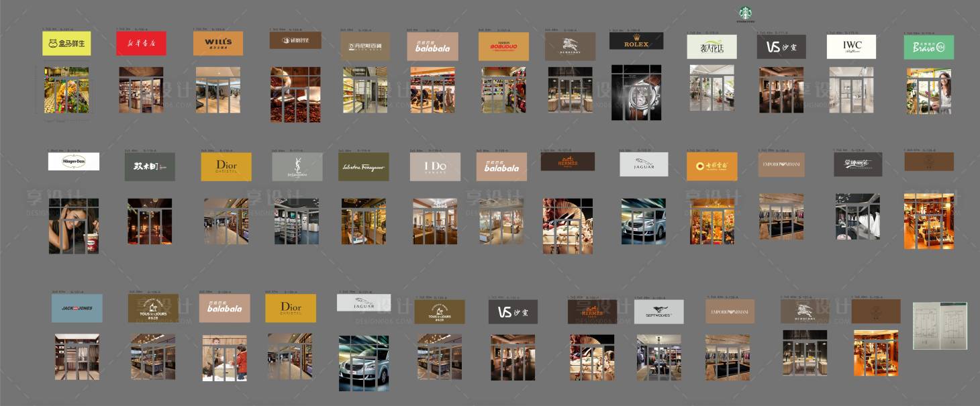Select the blue JACK & JONES sign
This screenshot has height=406, width=980.
77,308
